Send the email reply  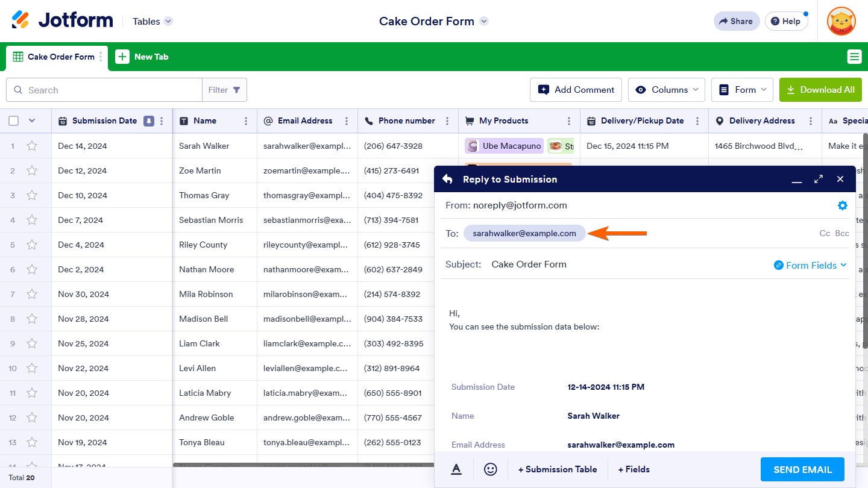[x=802, y=469]
